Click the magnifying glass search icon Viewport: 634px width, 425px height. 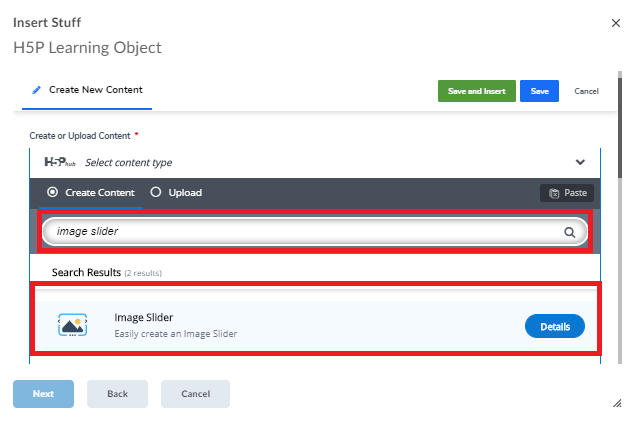click(569, 232)
